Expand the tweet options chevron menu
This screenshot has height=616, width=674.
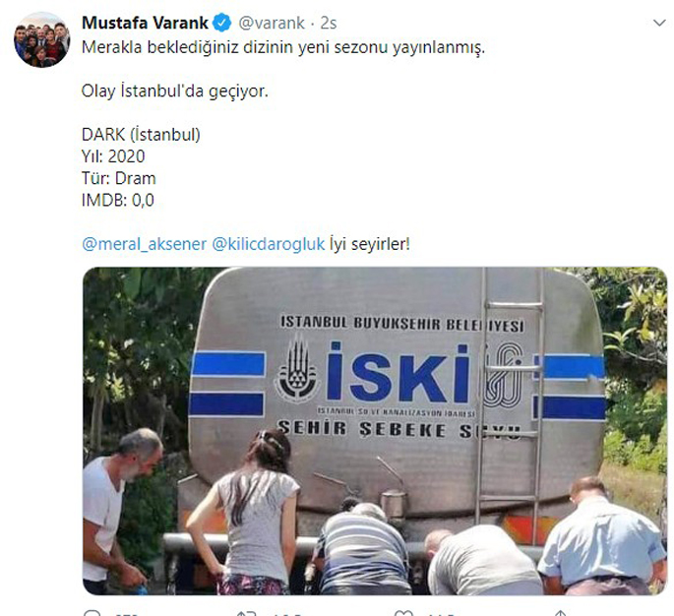tap(659, 23)
